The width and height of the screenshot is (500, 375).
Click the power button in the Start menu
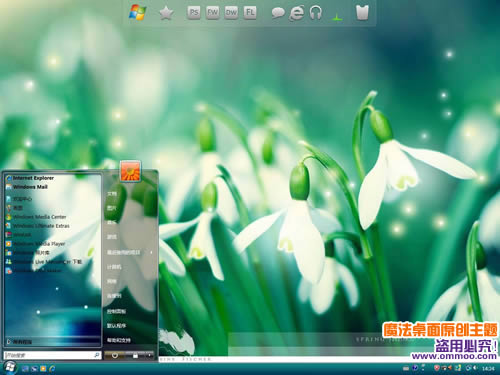pyautogui.click(x=115, y=356)
